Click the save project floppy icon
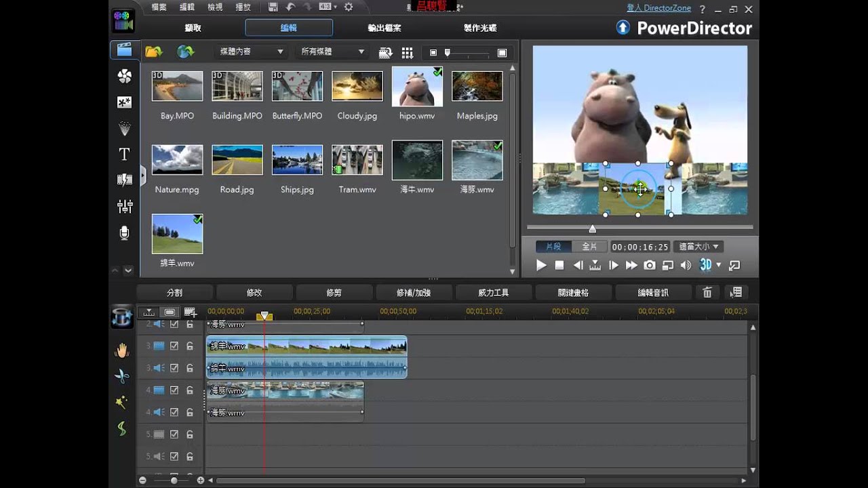Screen dimensions: 868x488 [x=273, y=7]
